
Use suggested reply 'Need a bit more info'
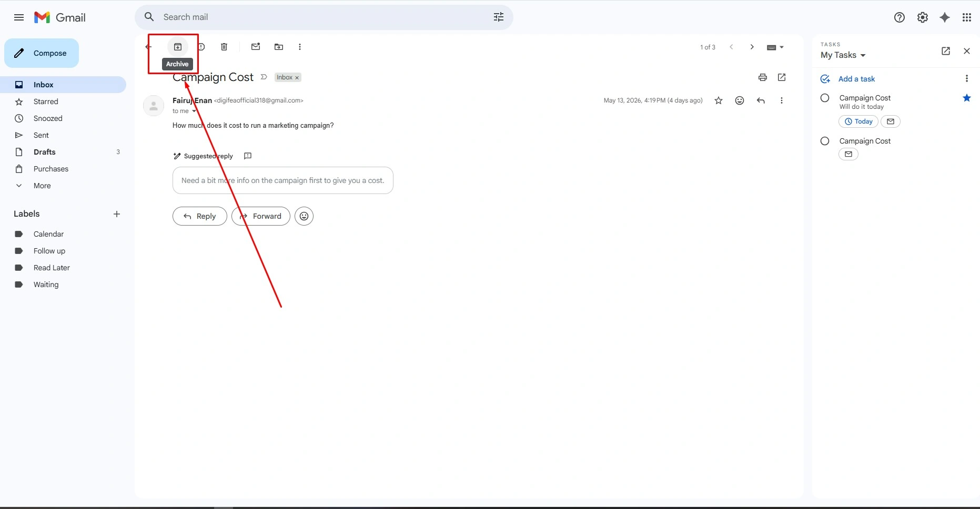[283, 180]
